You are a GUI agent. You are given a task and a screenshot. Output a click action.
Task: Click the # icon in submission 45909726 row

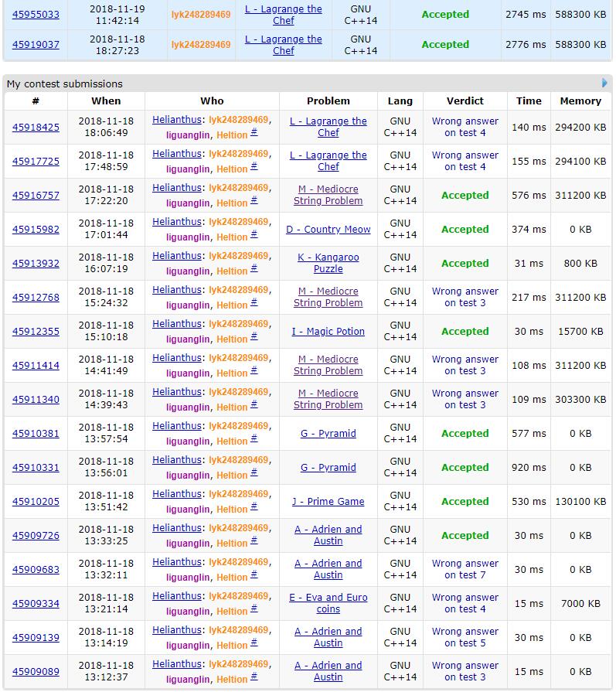(x=254, y=541)
